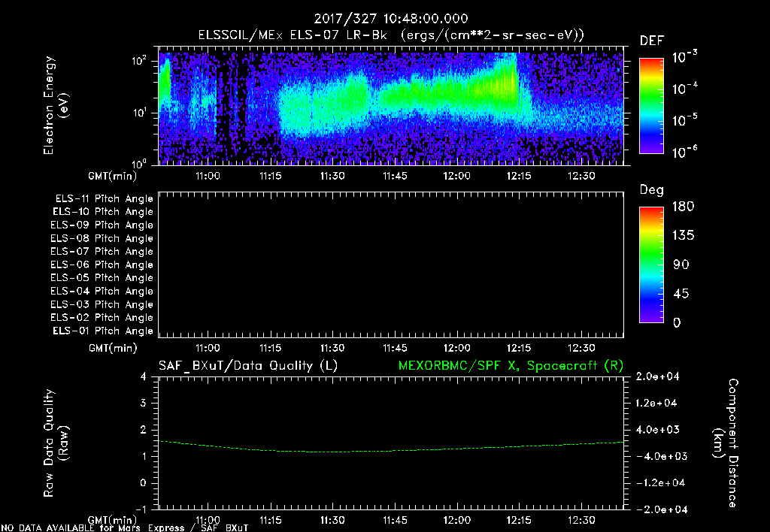The image size is (770, 532).
Task: Click the 10^2 energy axis label
Action: click(139, 62)
